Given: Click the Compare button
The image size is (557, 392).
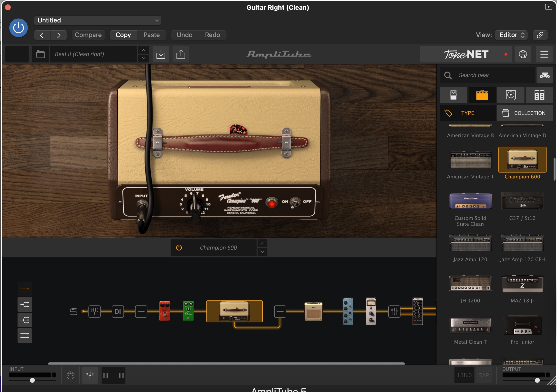Looking at the screenshot, I should coord(88,35).
